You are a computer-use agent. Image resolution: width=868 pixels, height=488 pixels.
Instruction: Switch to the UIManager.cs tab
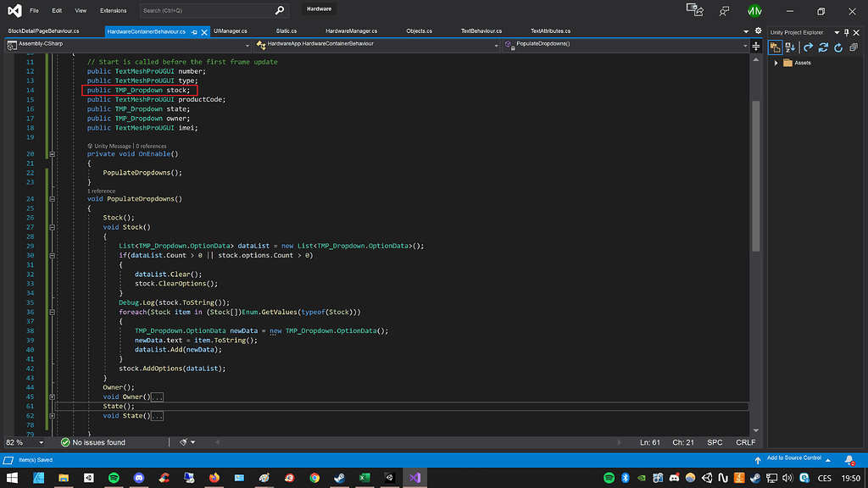click(x=231, y=30)
